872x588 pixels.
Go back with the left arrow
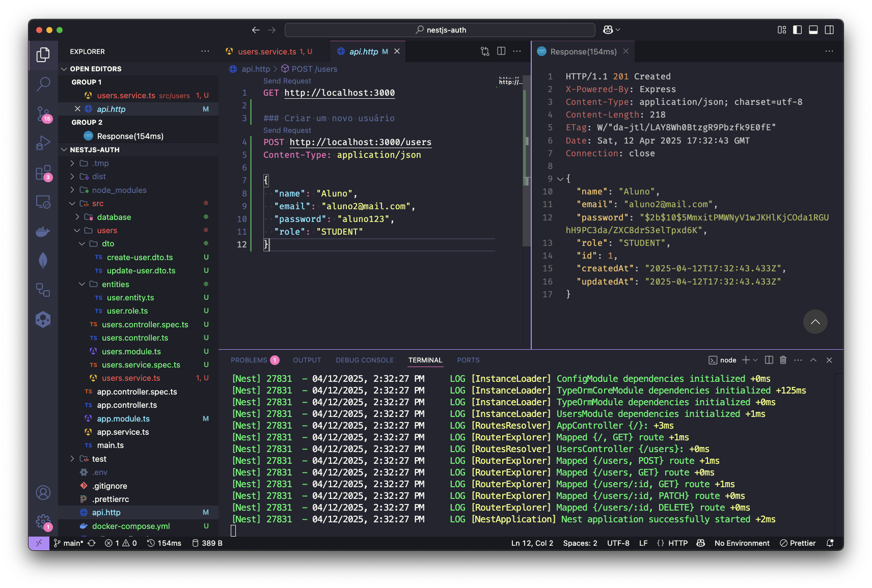click(x=256, y=30)
